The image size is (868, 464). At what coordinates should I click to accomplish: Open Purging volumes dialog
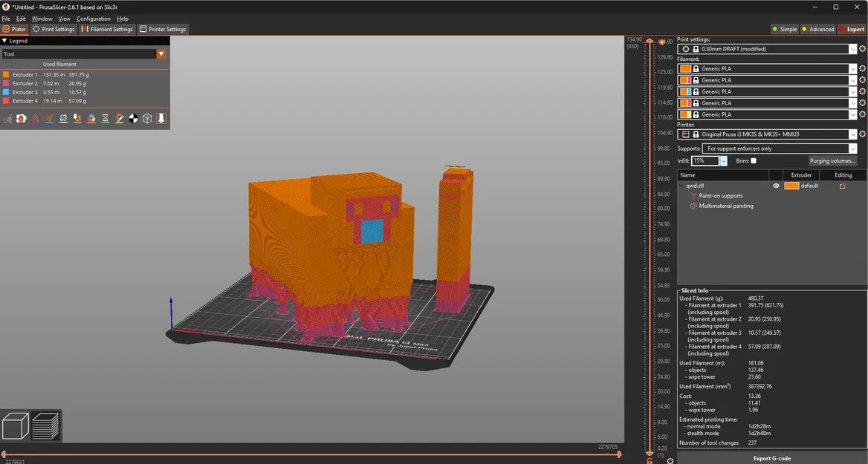pyautogui.click(x=832, y=161)
